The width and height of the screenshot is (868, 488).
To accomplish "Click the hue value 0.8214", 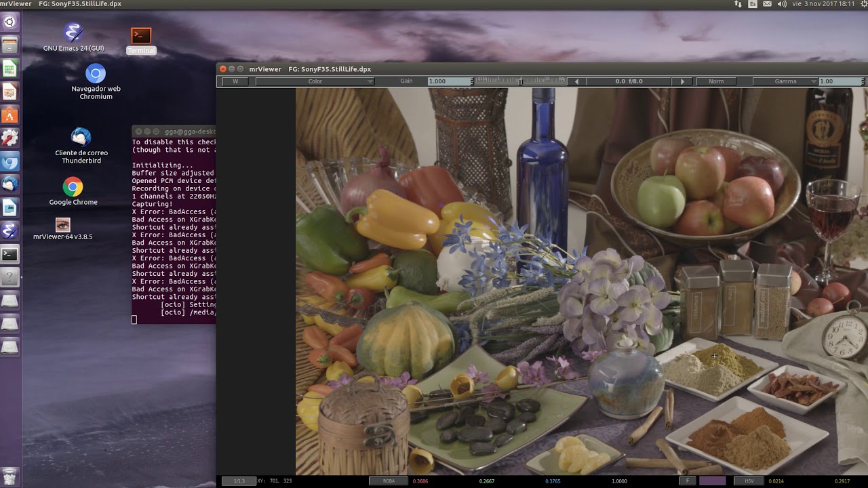I will point(776,481).
